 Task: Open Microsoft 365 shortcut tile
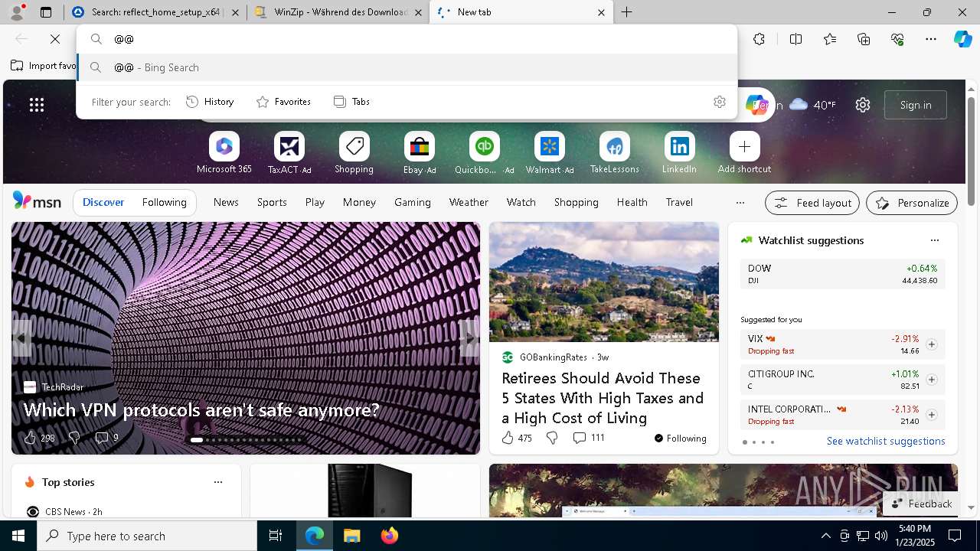[224, 153]
